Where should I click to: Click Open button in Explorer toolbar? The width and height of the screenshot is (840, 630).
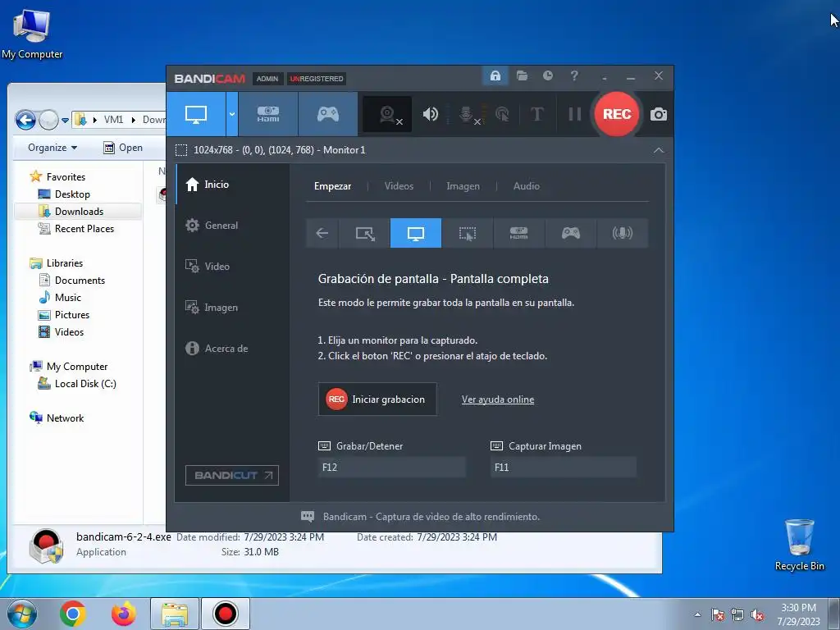tap(123, 148)
